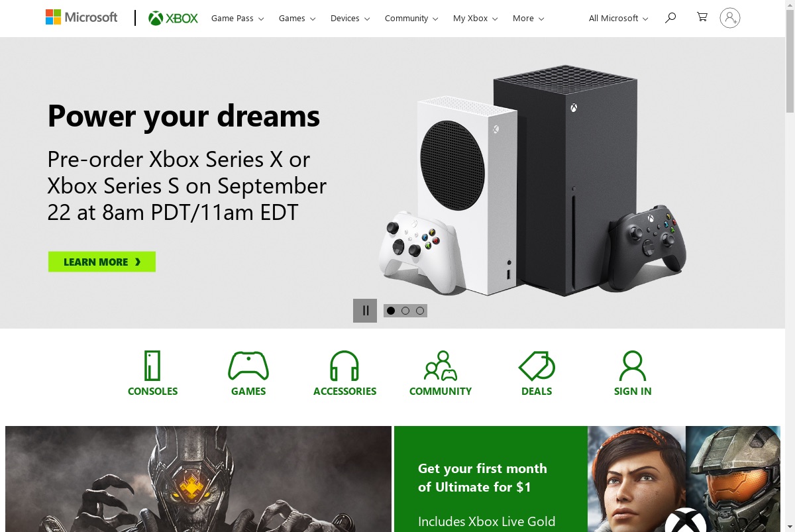Image resolution: width=795 pixels, height=532 pixels.
Task: Open the Xbox home logo
Action: tap(174, 18)
